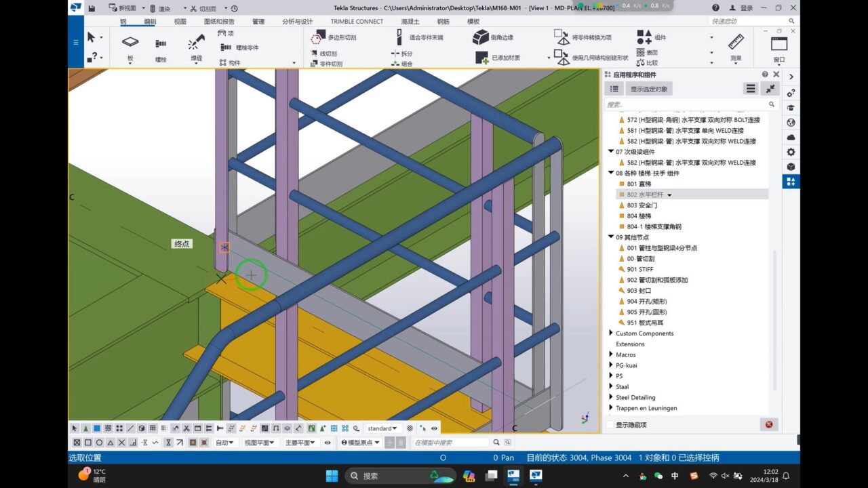The width and height of the screenshot is (868, 488).
Task: Click the search magnifier in model search bar
Action: pyautogui.click(x=497, y=443)
